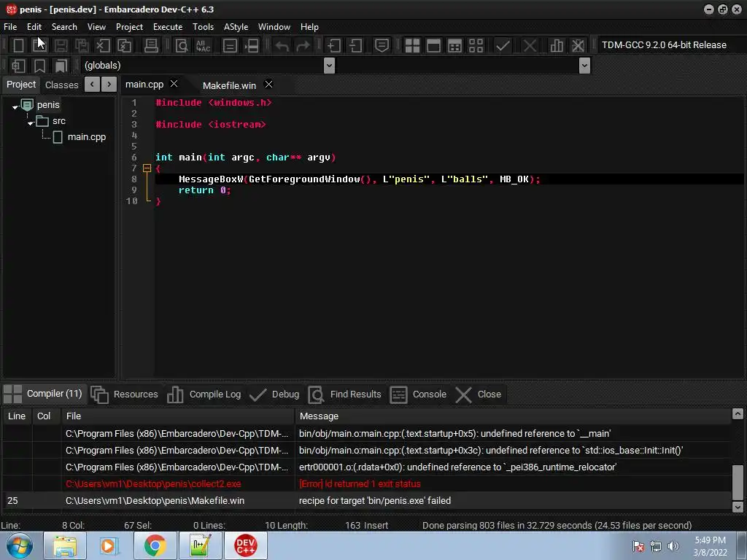Open the Help menu
This screenshot has width=747, height=560.
tap(309, 27)
